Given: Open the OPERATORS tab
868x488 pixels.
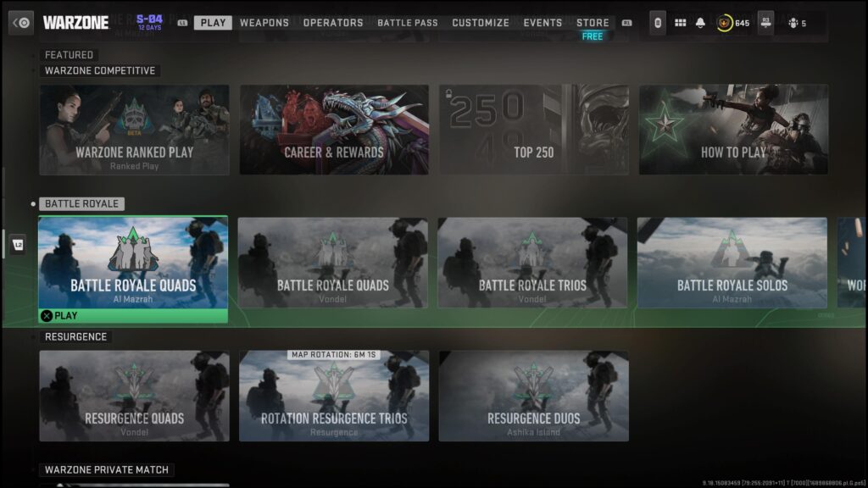Looking at the screenshot, I should [332, 23].
